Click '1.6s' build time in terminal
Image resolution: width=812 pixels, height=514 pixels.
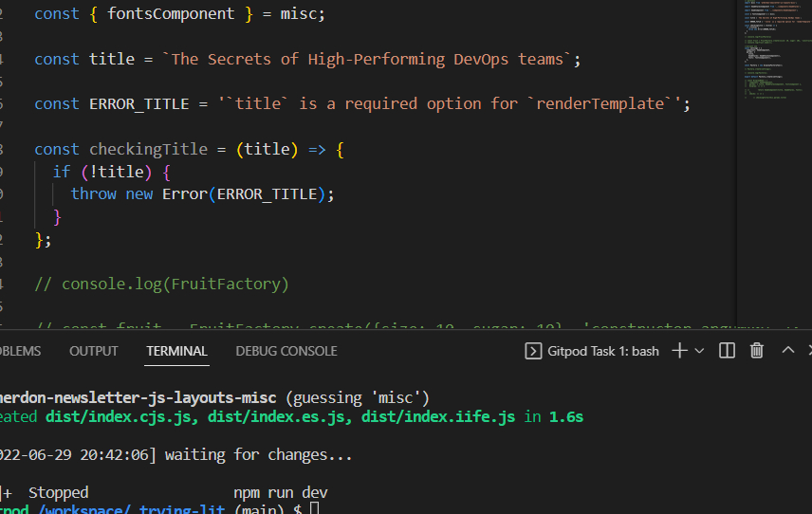coord(566,417)
